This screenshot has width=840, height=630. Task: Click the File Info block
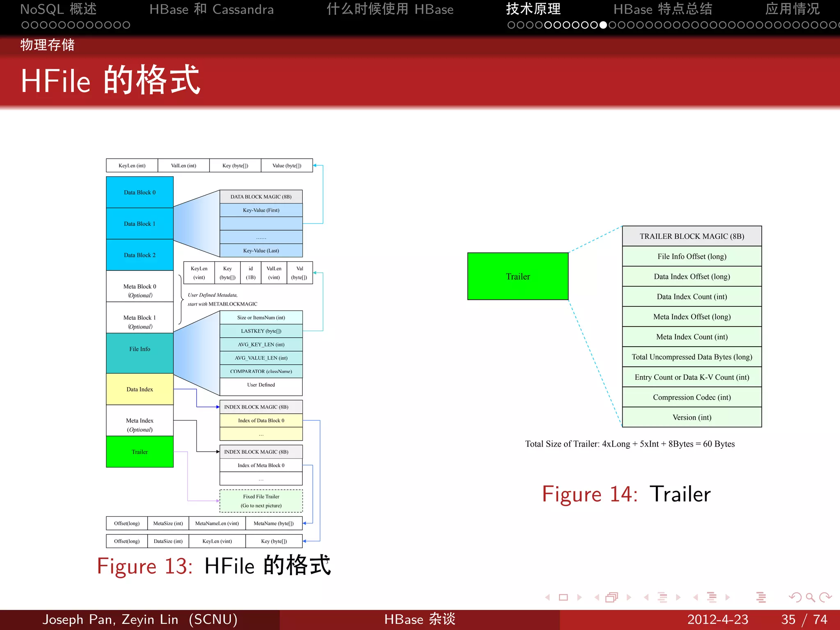point(140,353)
